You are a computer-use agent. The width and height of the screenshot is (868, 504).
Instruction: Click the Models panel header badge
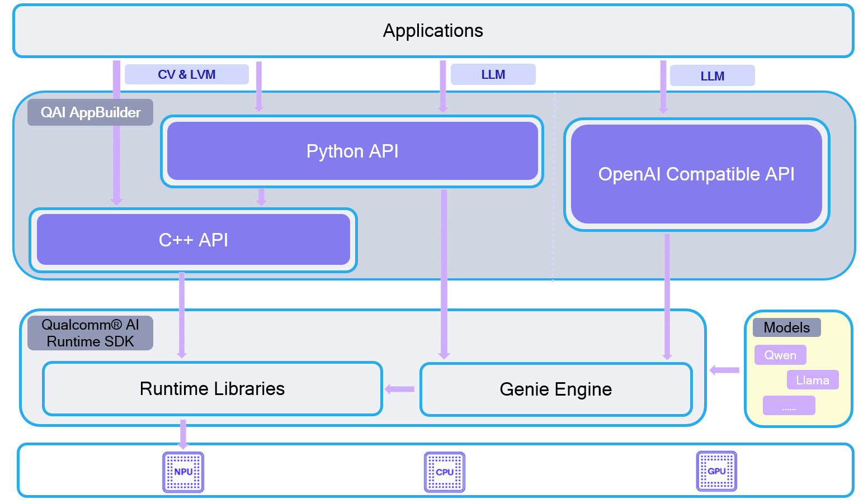point(786,327)
